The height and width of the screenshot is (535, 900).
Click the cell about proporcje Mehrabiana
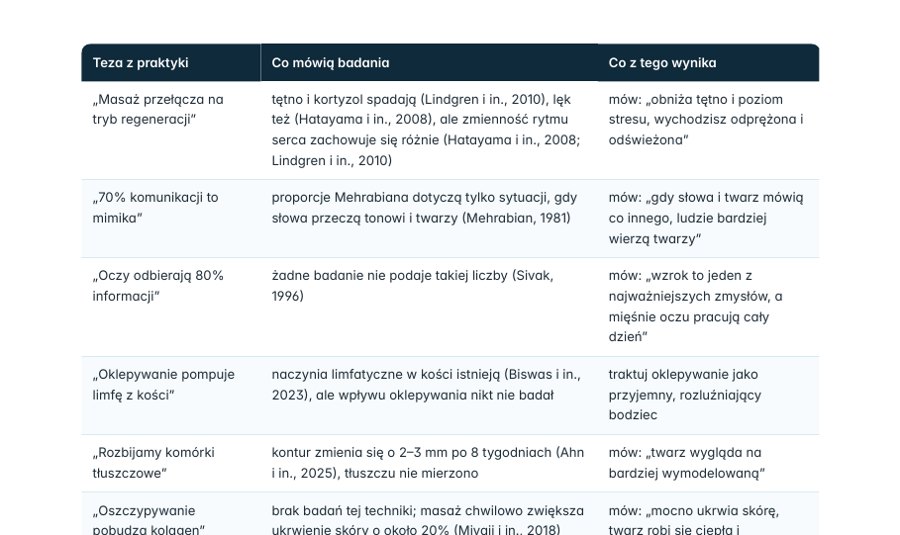click(429, 219)
